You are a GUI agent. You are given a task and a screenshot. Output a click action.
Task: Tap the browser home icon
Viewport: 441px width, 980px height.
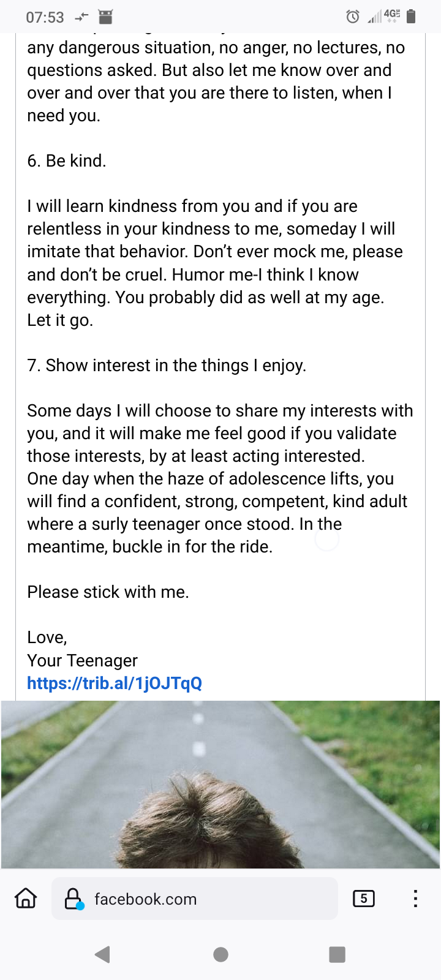click(x=26, y=899)
